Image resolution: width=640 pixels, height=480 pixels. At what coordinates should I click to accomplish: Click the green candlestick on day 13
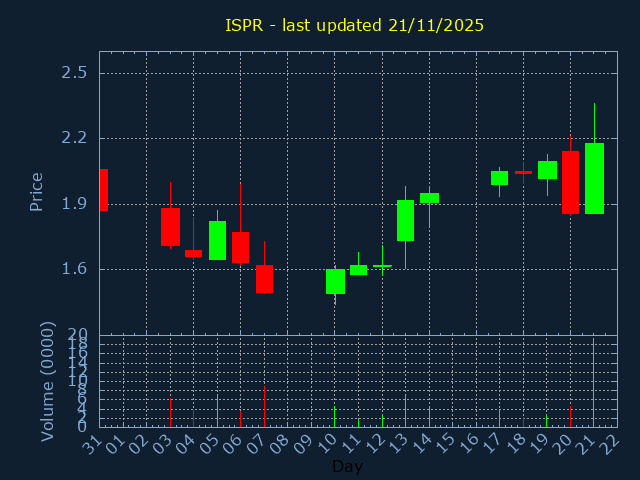coord(405,220)
